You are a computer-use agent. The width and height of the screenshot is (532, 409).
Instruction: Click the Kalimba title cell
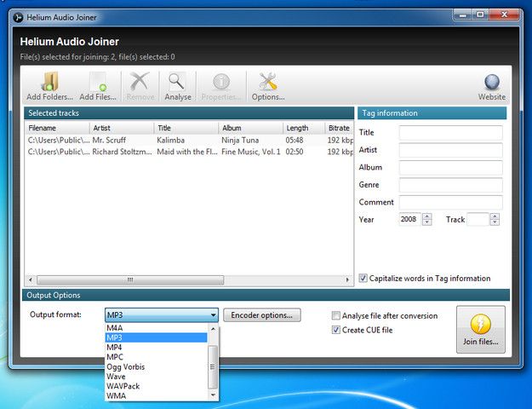tap(170, 140)
